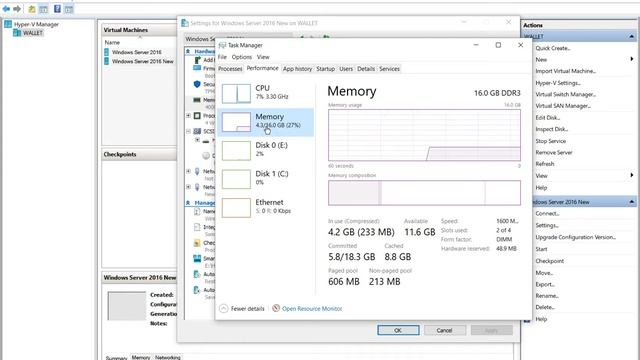Click the SCSI Controller icon in Settings
The image size is (640, 360).
coord(197,131)
